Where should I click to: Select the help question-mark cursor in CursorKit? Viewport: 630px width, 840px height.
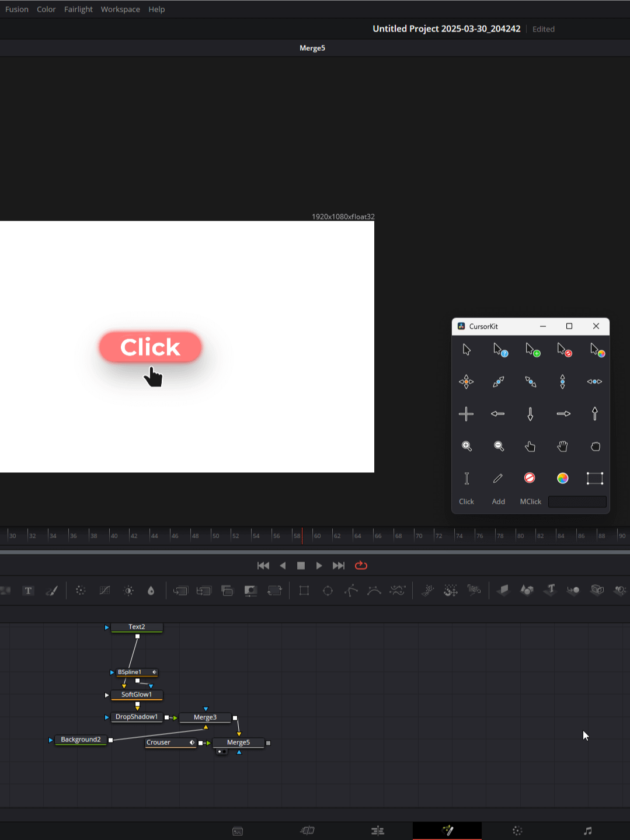pyautogui.click(x=500, y=350)
